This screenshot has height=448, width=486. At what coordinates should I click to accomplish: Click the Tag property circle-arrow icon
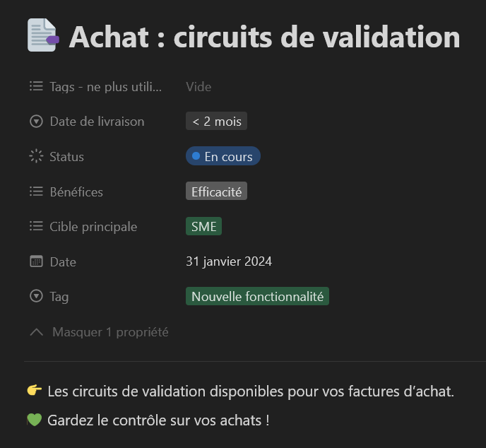(37, 296)
